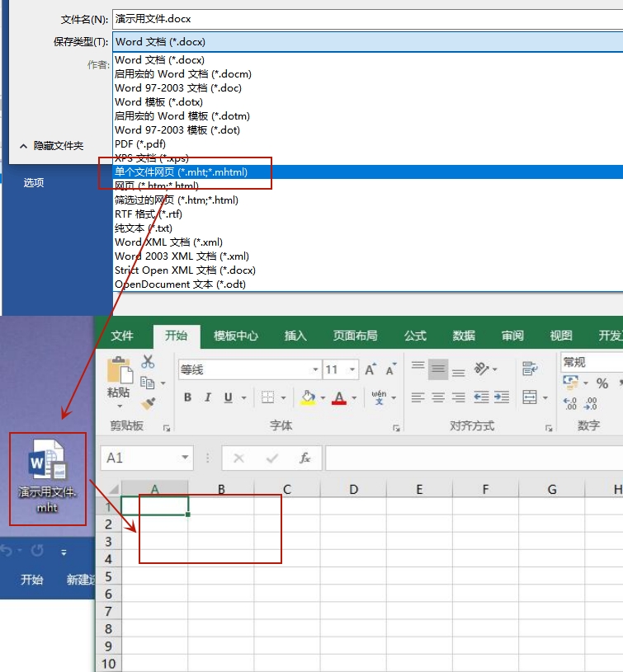Click the 文件名 input field
This screenshot has height=672, width=623.
pos(363,18)
